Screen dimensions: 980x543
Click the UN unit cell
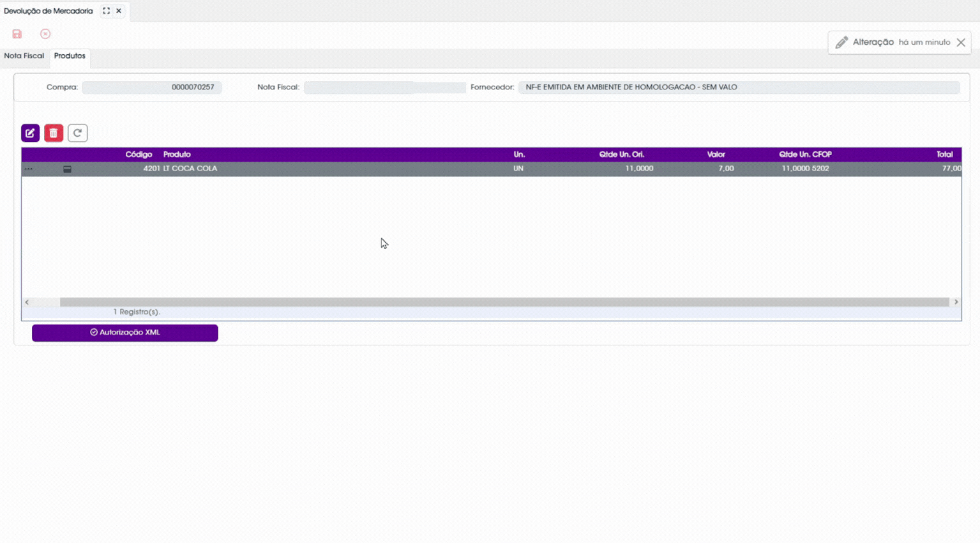(518, 169)
